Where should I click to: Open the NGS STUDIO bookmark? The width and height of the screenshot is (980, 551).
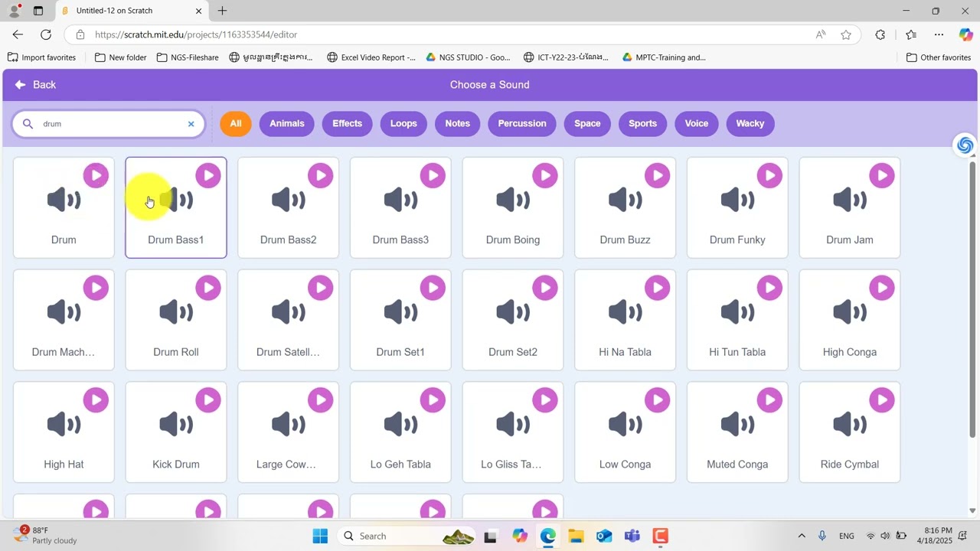pos(468,57)
